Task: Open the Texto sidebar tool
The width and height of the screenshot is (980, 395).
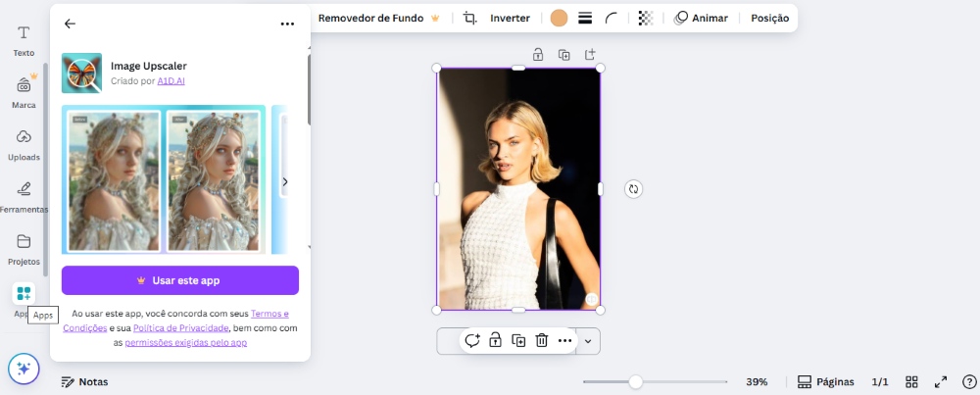Action: pos(24,40)
